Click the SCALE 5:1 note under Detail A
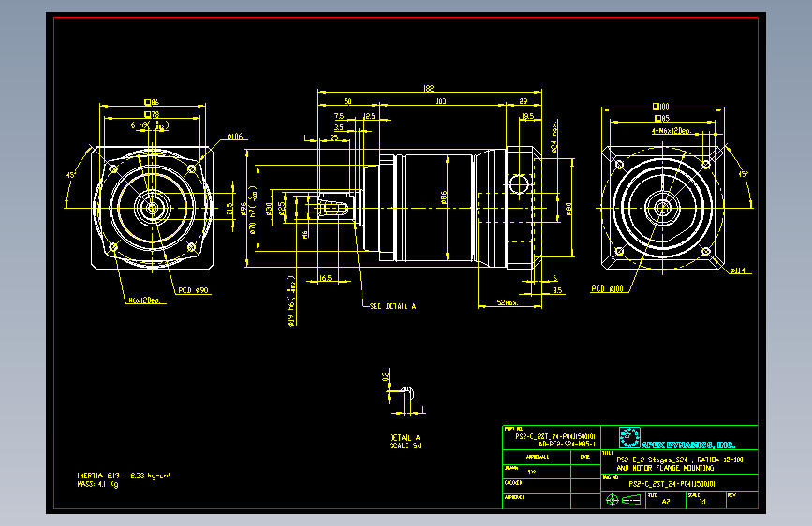Screen dimensions: 812x526 (x=405, y=446)
